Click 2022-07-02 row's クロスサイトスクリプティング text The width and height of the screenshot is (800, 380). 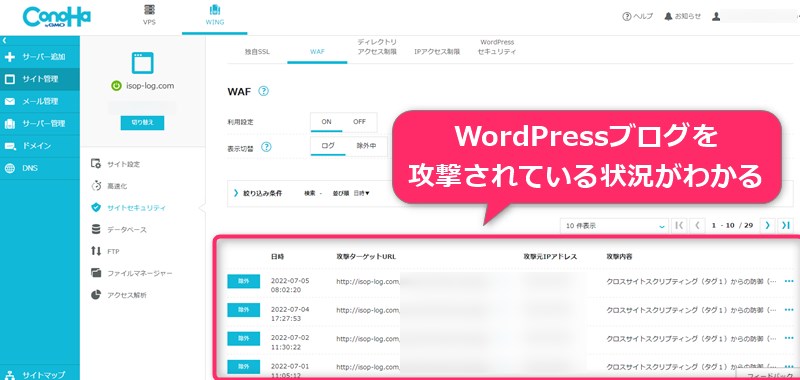692,338
